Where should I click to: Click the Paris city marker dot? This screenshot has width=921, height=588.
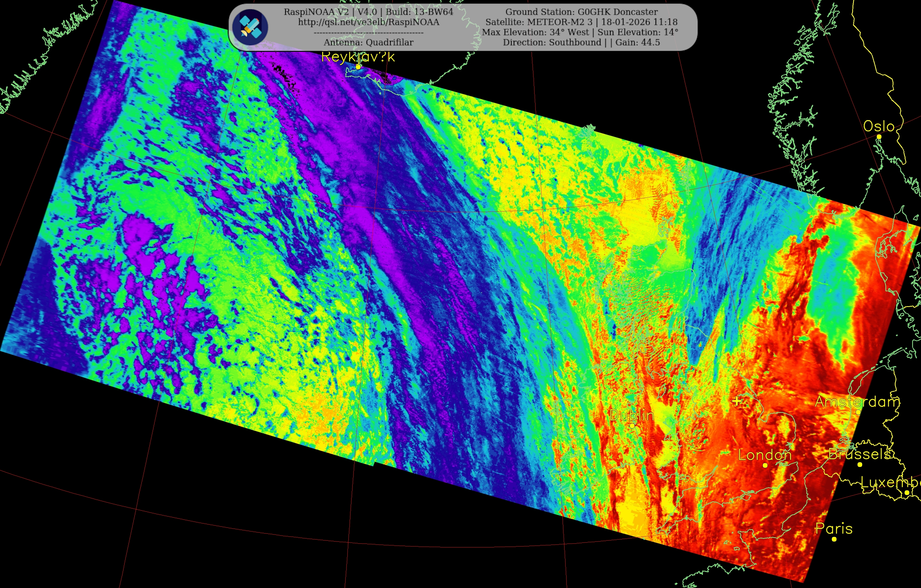click(x=834, y=539)
